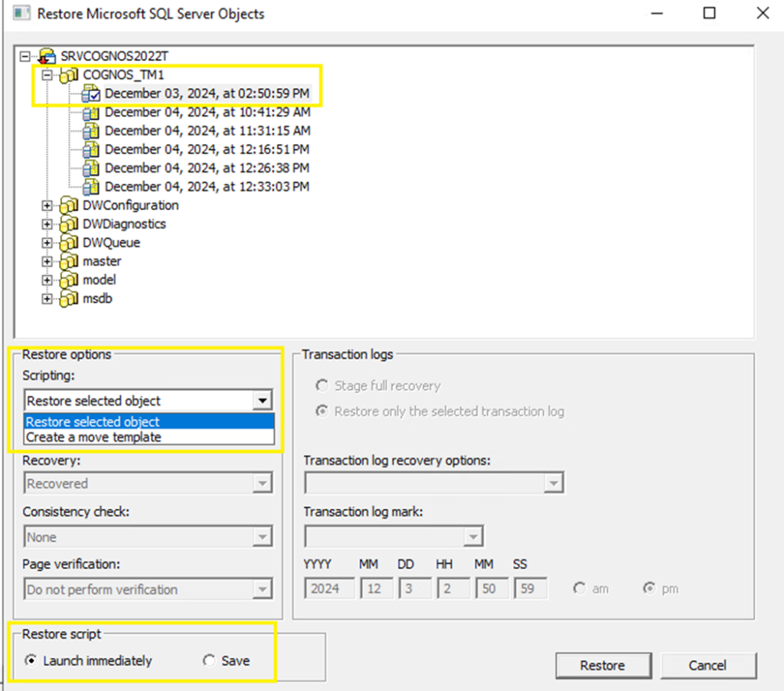This screenshot has height=691, width=784.
Task: Click backup icon for December 04 10:41:29 AM
Action: click(91, 113)
